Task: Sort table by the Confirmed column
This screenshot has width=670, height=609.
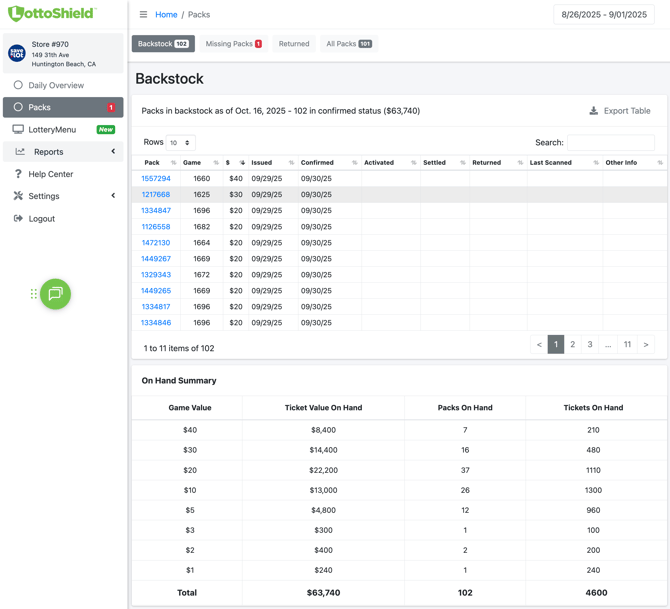Action: click(317, 162)
